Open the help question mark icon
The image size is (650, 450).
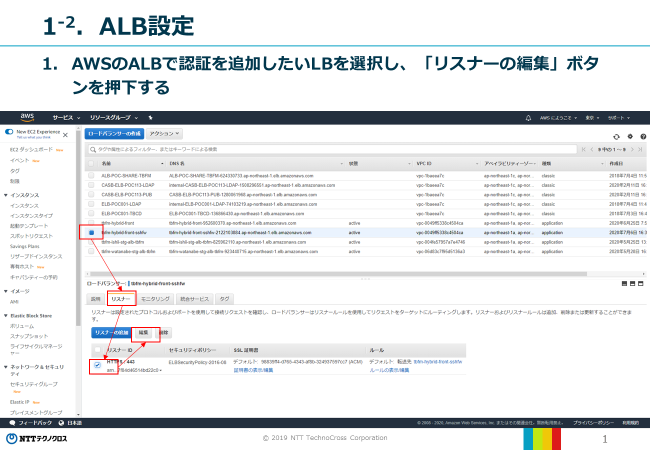point(643,136)
